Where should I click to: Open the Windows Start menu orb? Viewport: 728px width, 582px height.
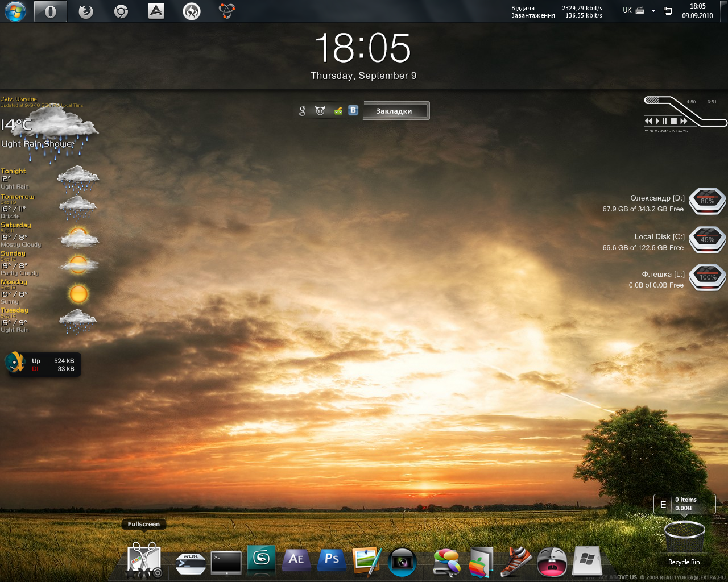pos(15,11)
